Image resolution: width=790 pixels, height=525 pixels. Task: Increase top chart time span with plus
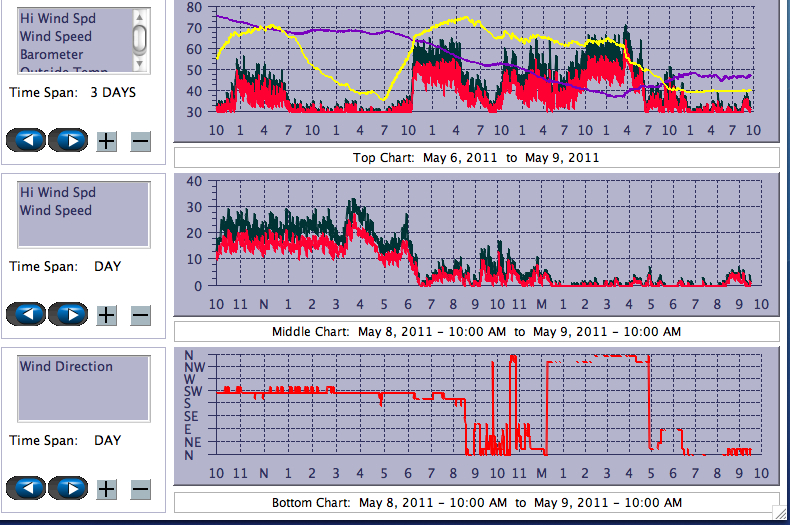click(106, 141)
